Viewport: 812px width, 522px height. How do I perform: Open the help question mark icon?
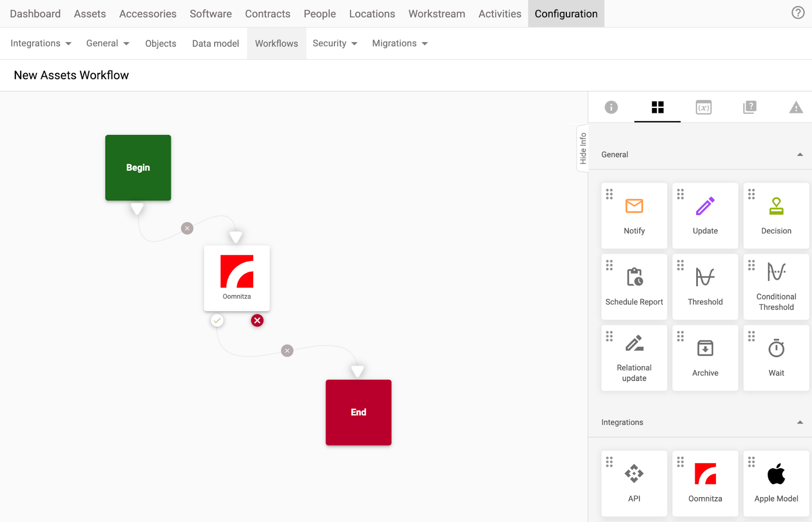798,13
